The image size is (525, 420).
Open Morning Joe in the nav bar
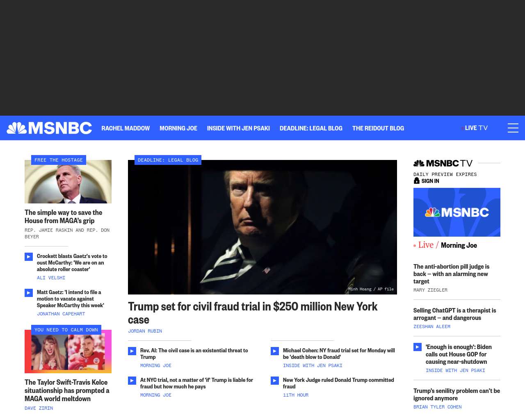[178, 128]
